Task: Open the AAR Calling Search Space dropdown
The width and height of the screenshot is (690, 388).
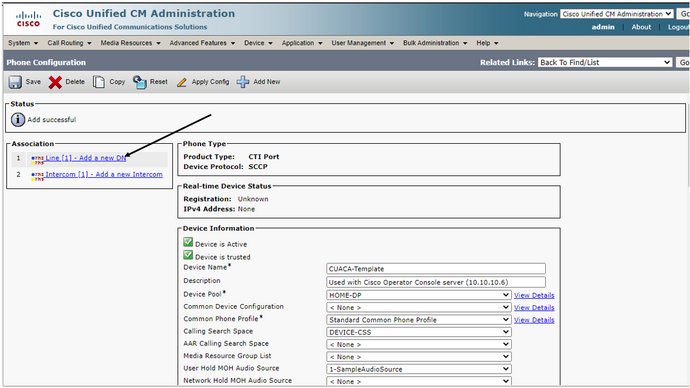Action: [418, 344]
